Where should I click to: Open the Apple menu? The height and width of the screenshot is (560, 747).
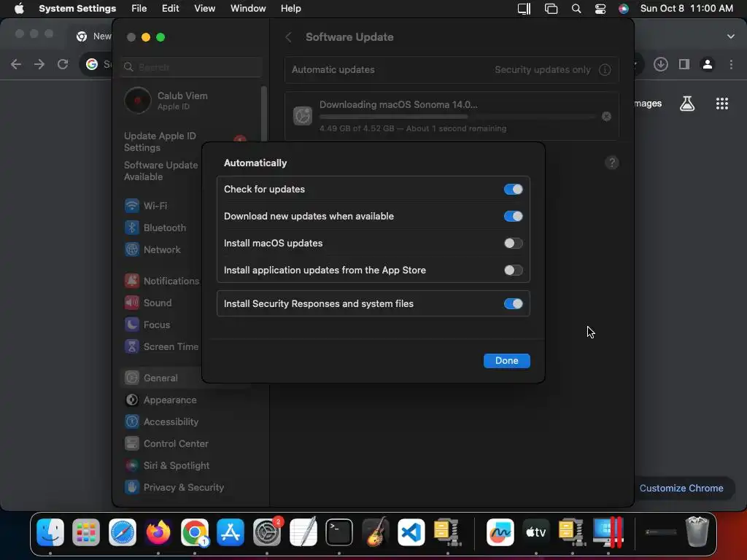(19, 9)
